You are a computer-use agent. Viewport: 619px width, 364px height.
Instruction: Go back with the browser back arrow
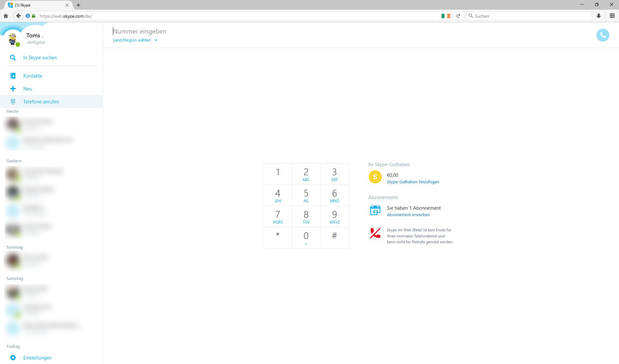(18, 16)
